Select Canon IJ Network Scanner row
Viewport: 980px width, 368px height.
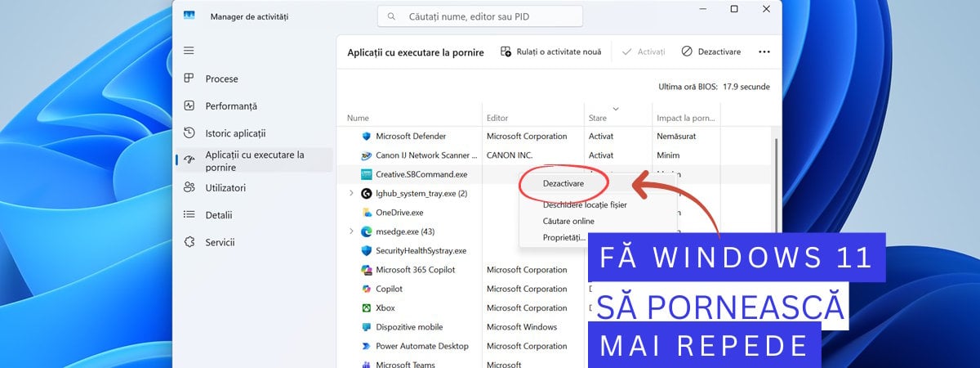click(x=555, y=155)
